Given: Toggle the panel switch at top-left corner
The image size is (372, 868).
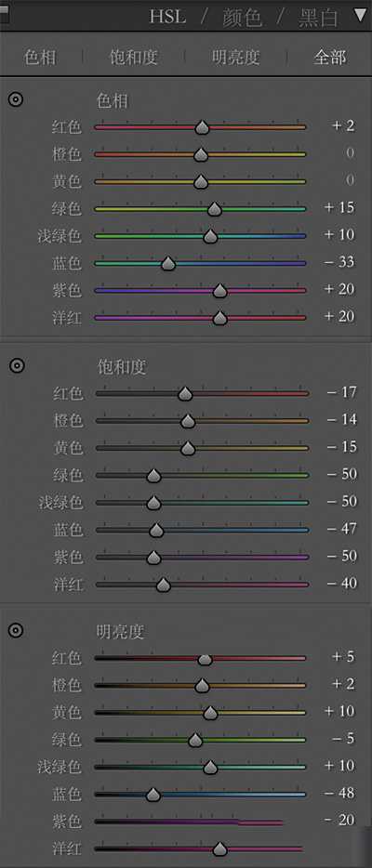Looking at the screenshot, I should click(4, 15).
